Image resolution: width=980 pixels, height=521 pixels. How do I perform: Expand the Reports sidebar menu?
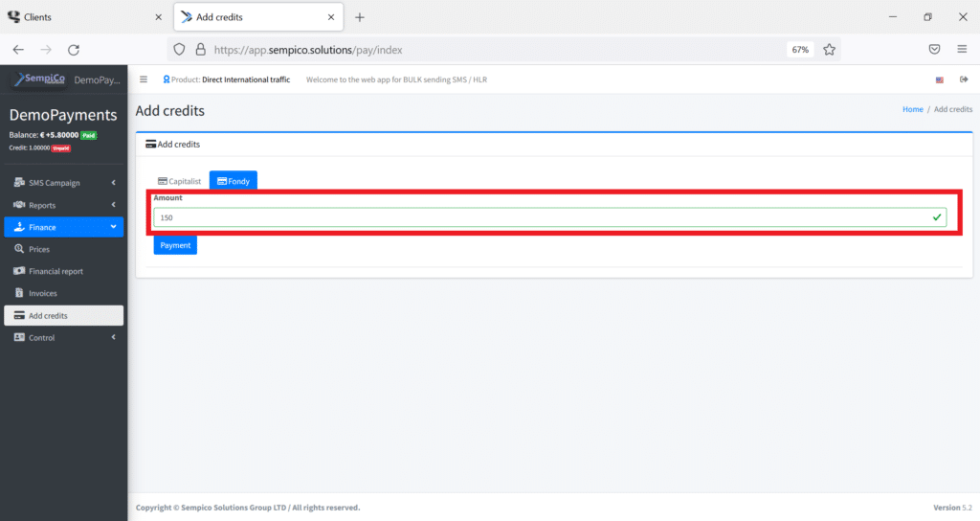(x=64, y=205)
